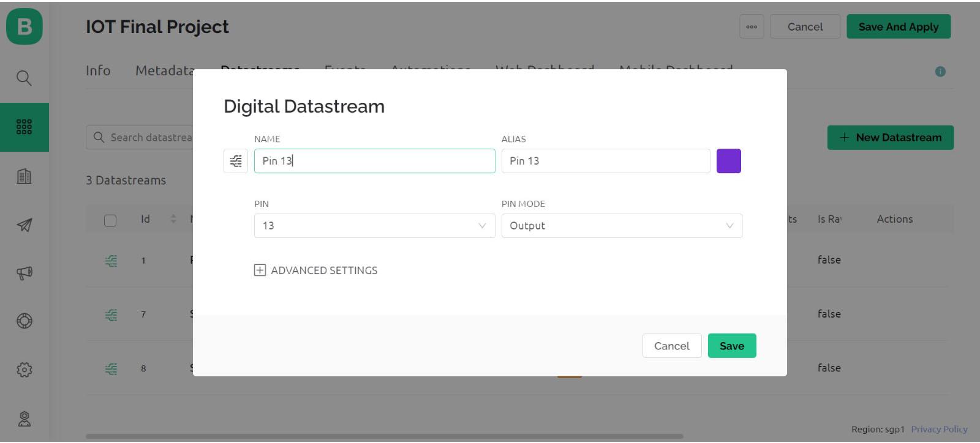Open the templates grid icon in sidebar
The image size is (980, 443).
click(x=24, y=127)
